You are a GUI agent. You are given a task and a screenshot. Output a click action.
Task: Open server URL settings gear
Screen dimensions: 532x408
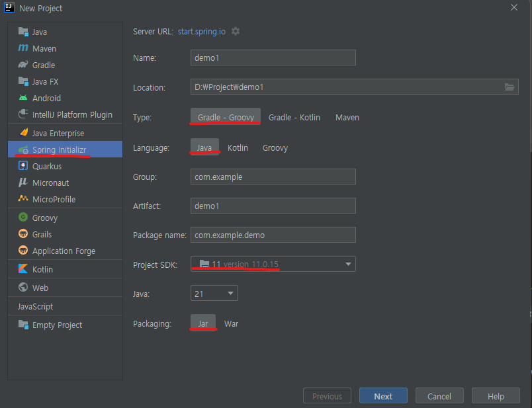point(236,31)
